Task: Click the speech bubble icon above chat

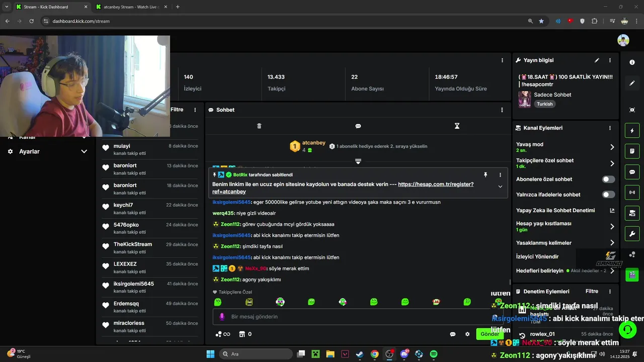Action: pyautogui.click(x=358, y=126)
